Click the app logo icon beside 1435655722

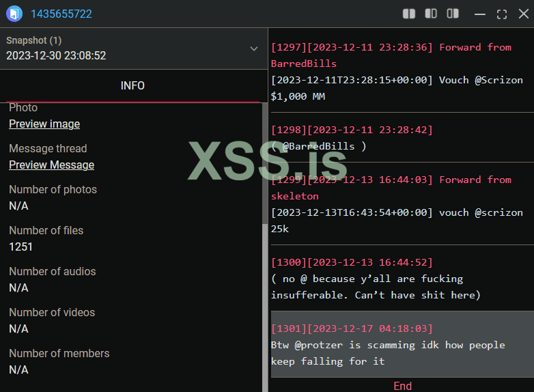pos(14,14)
